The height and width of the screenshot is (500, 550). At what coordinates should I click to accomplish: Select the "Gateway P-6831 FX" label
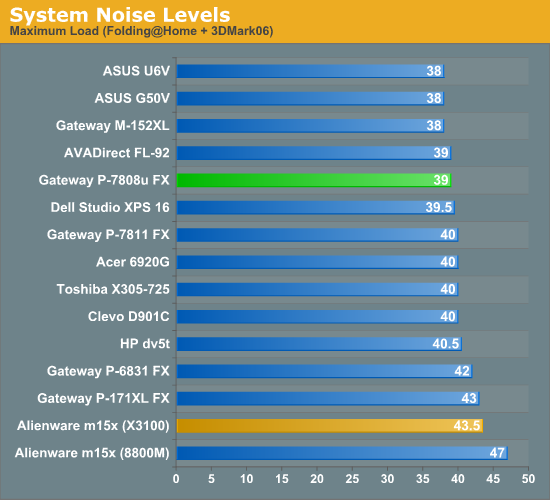(x=108, y=371)
